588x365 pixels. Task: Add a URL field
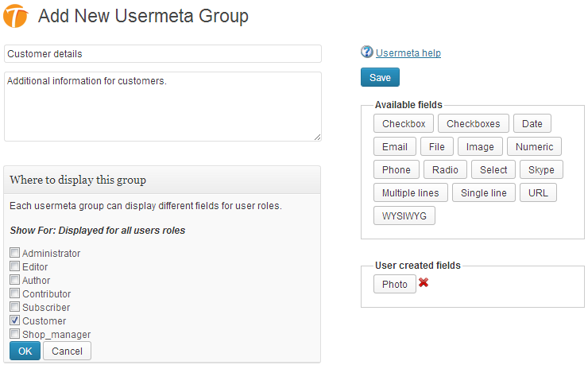(538, 192)
